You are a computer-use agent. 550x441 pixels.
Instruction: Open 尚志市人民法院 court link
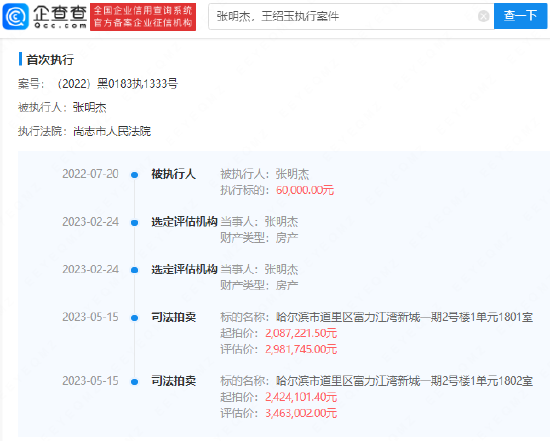click(112, 131)
